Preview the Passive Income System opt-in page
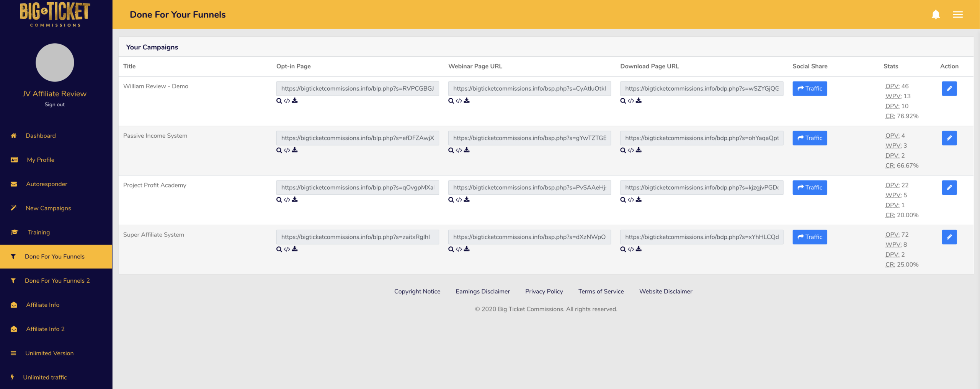The width and height of the screenshot is (980, 389). (279, 150)
